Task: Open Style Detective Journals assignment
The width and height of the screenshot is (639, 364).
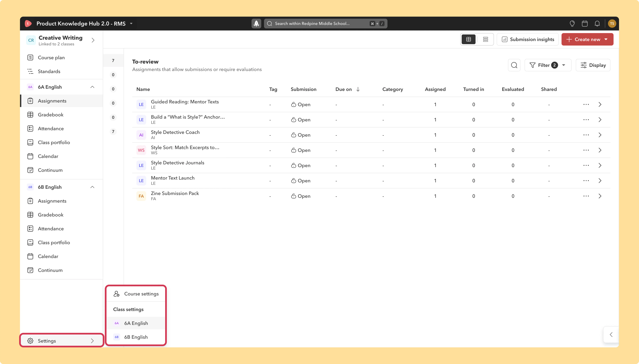Action: (x=177, y=163)
